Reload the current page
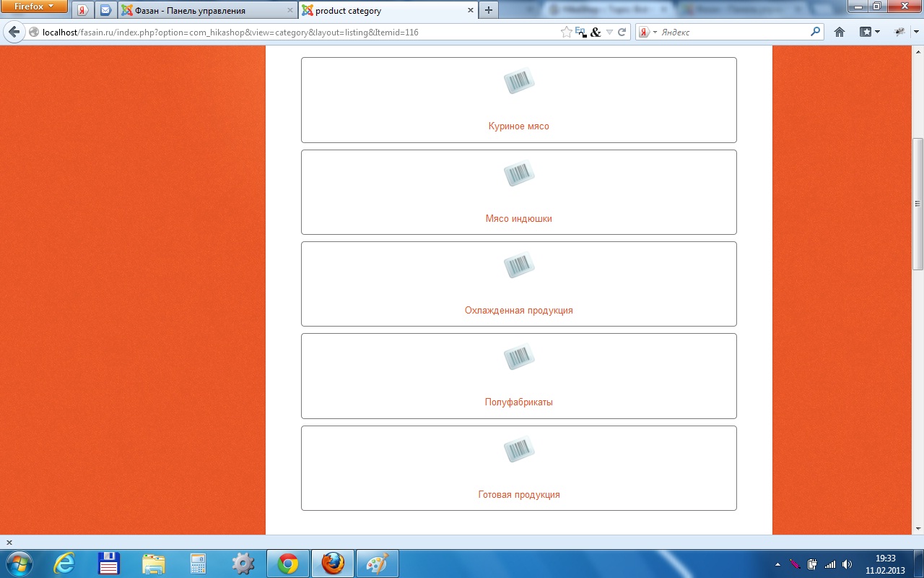The image size is (924, 578). point(622,33)
